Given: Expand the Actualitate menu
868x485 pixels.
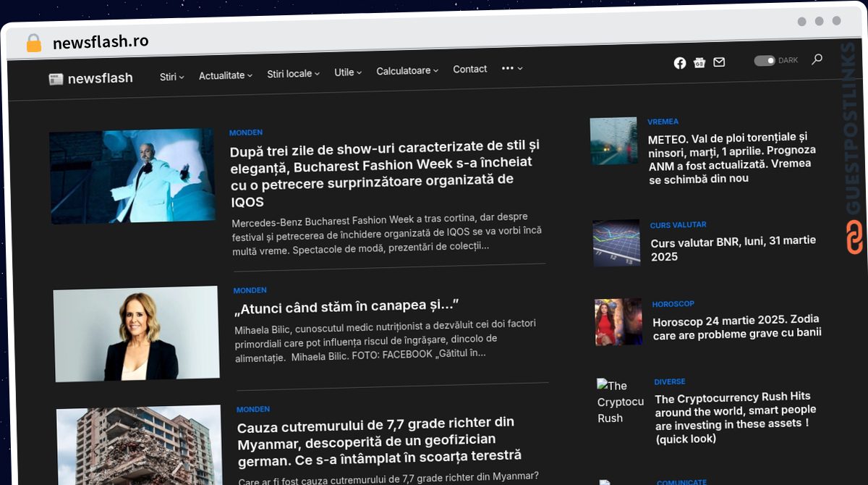Looking at the screenshot, I should pyautogui.click(x=226, y=75).
